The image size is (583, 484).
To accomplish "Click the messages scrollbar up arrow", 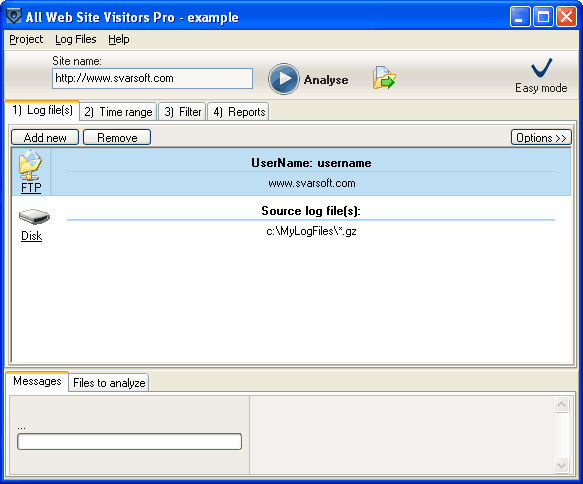I will click(561, 404).
